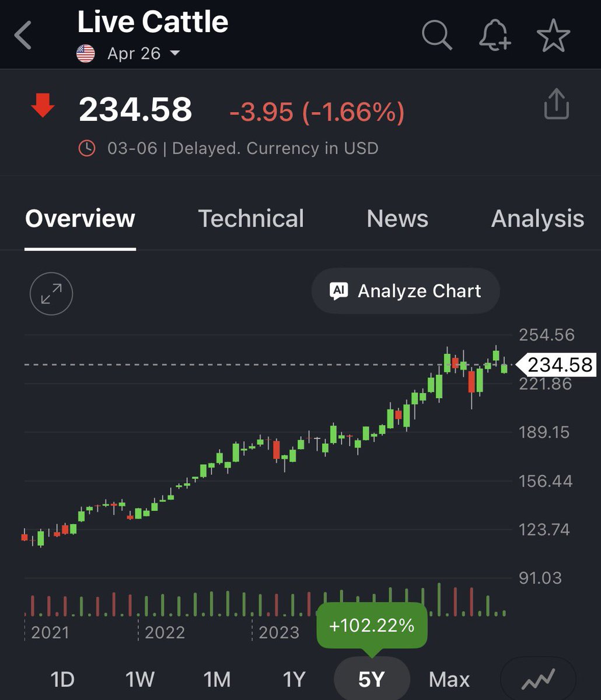Viewport: 601px width, 700px height.
Task: Open the News tab
Action: 397,219
